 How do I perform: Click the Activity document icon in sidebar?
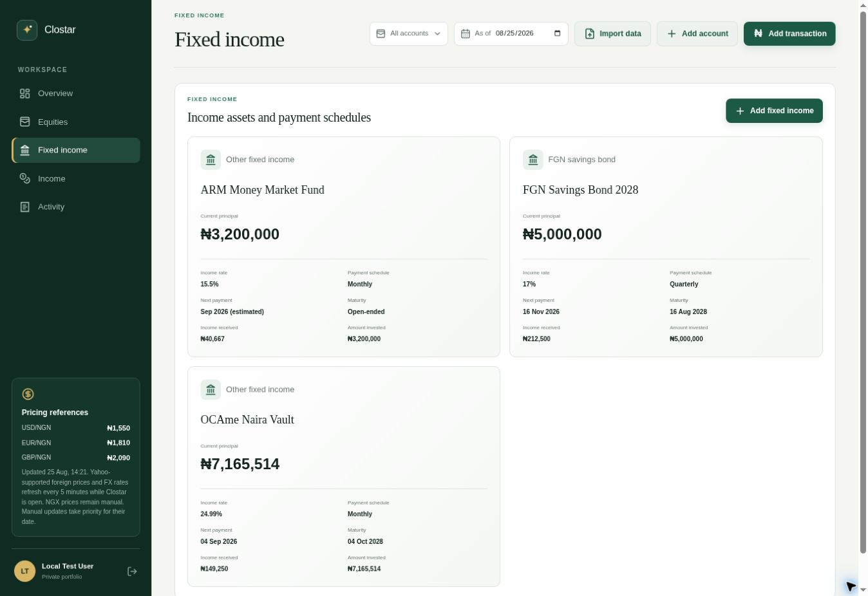coord(25,207)
